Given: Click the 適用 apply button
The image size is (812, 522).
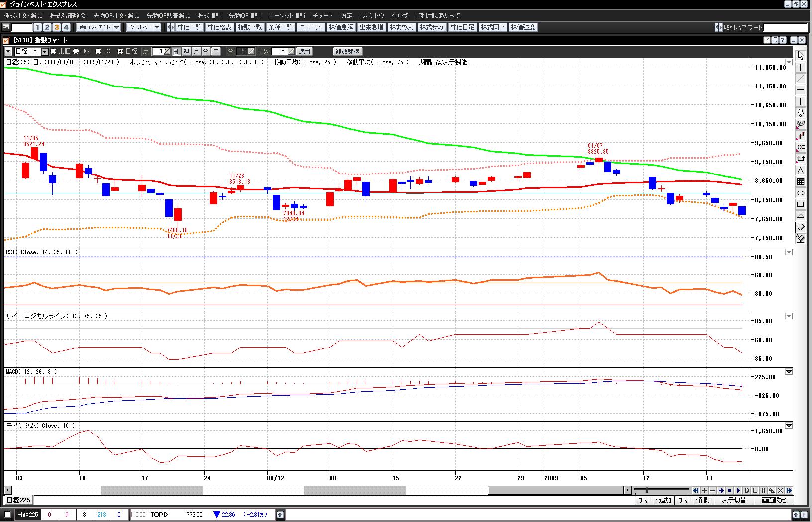Looking at the screenshot, I should tap(304, 51).
